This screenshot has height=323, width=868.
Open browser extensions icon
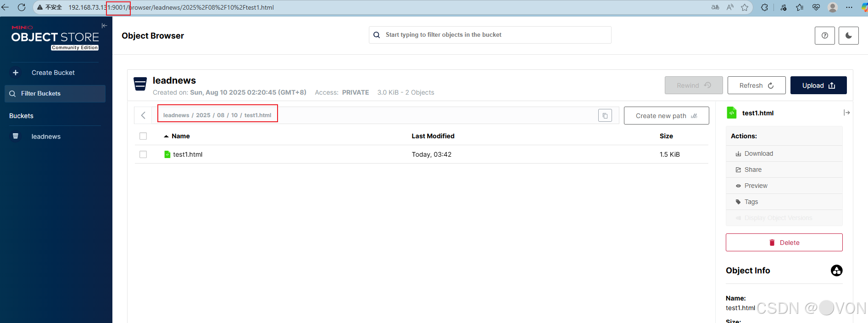(x=764, y=7)
